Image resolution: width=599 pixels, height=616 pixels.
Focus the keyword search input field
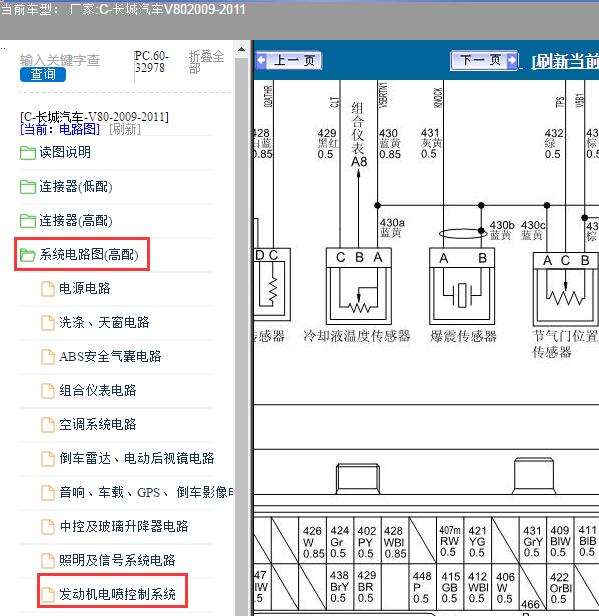pyautogui.click(x=60, y=60)
